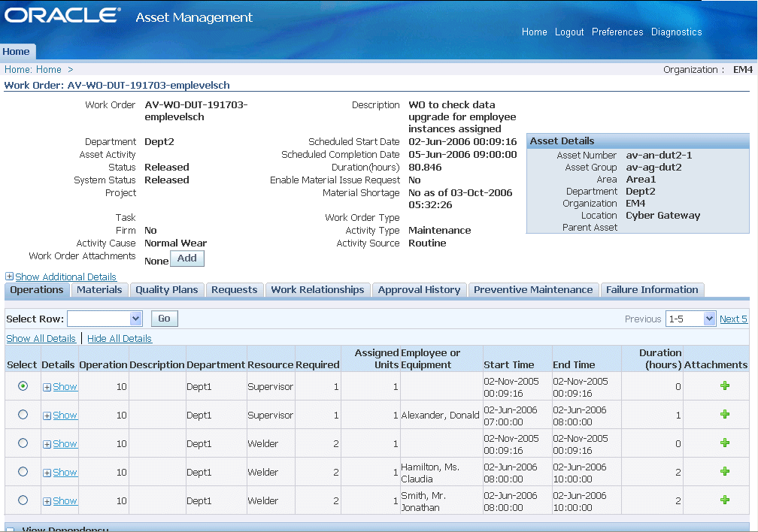Expand Show Additional Details plus icon
The height and width of the screenshot is (532, 758).
10,277
